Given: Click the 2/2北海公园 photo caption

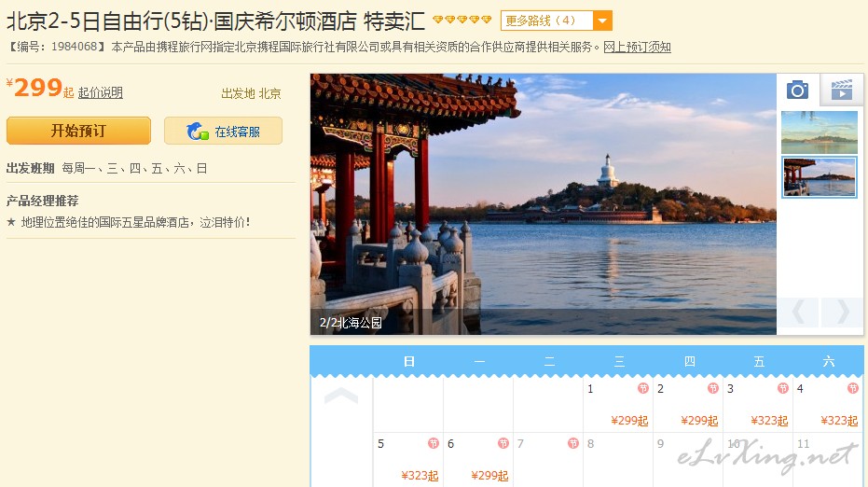Looking at the screenshot, I should (351, 323).
